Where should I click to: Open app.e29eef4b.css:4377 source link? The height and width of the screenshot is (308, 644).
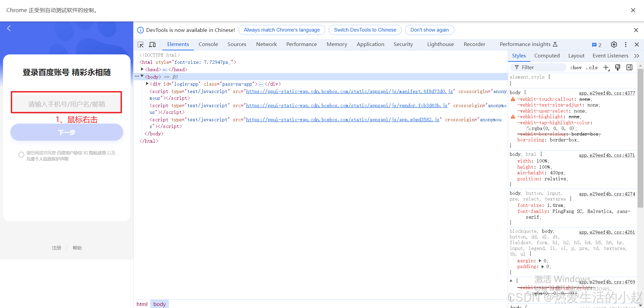pos(607,93)
